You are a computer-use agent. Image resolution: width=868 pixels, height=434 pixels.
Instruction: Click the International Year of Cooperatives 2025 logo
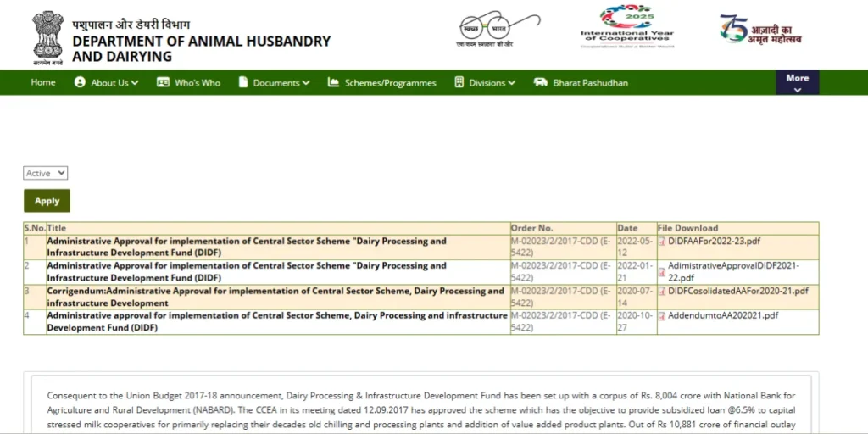pyautogui.click(x=627, y=27)
